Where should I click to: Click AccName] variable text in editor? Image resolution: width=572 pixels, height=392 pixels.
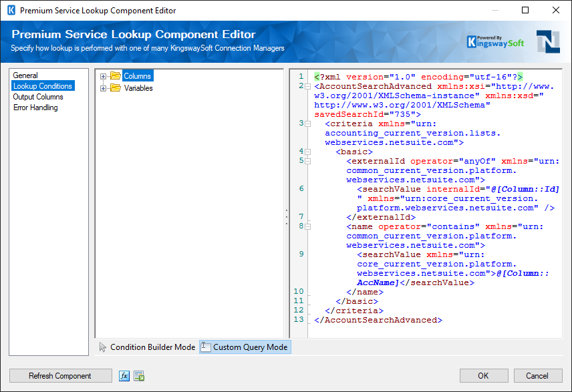click(x=378, y=282)
